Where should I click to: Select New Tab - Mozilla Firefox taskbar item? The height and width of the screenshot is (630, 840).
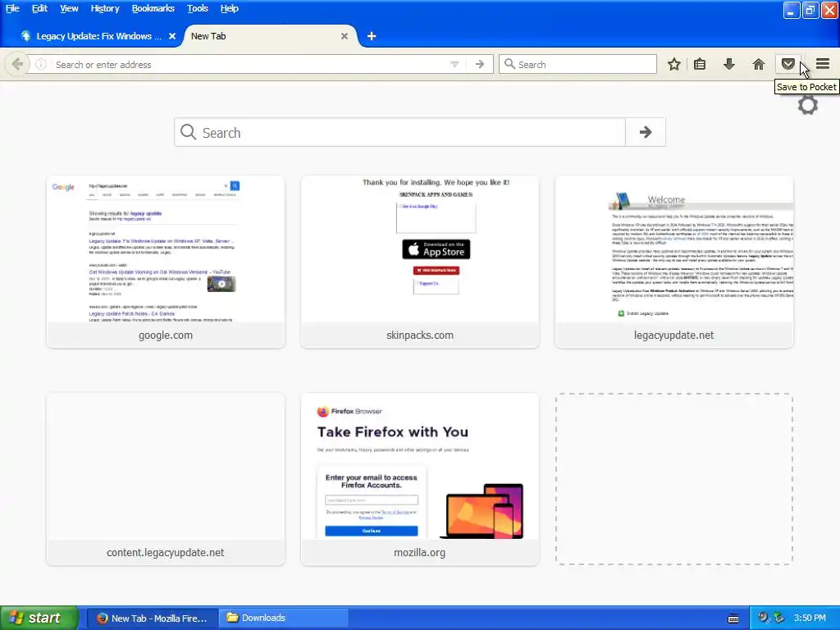tap(152, 618)
